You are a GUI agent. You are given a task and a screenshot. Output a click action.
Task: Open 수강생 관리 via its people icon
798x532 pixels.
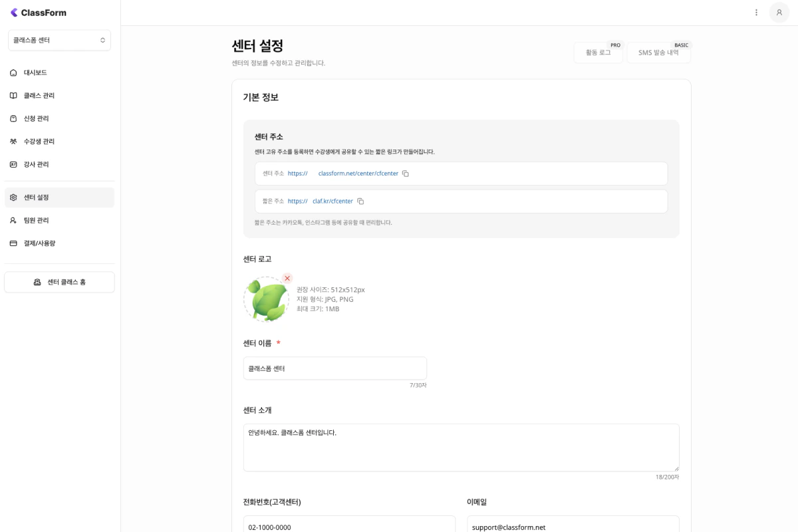[13, 141]
